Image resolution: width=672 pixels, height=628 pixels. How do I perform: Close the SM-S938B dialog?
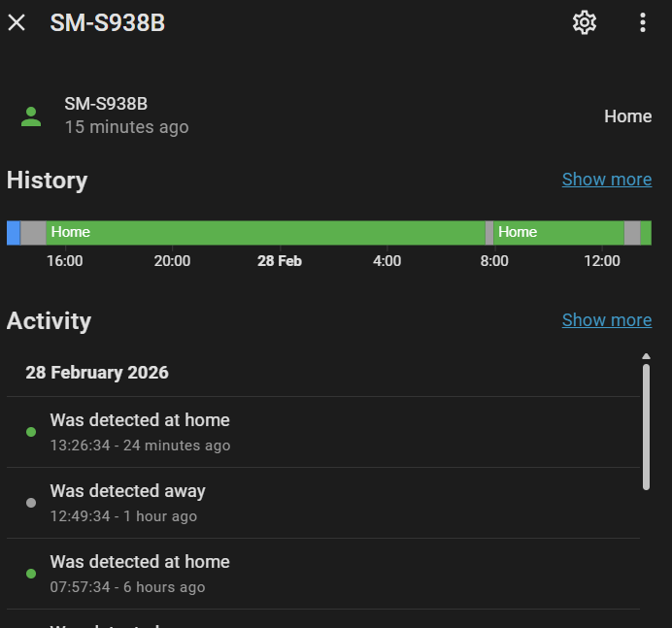[17, 22]
